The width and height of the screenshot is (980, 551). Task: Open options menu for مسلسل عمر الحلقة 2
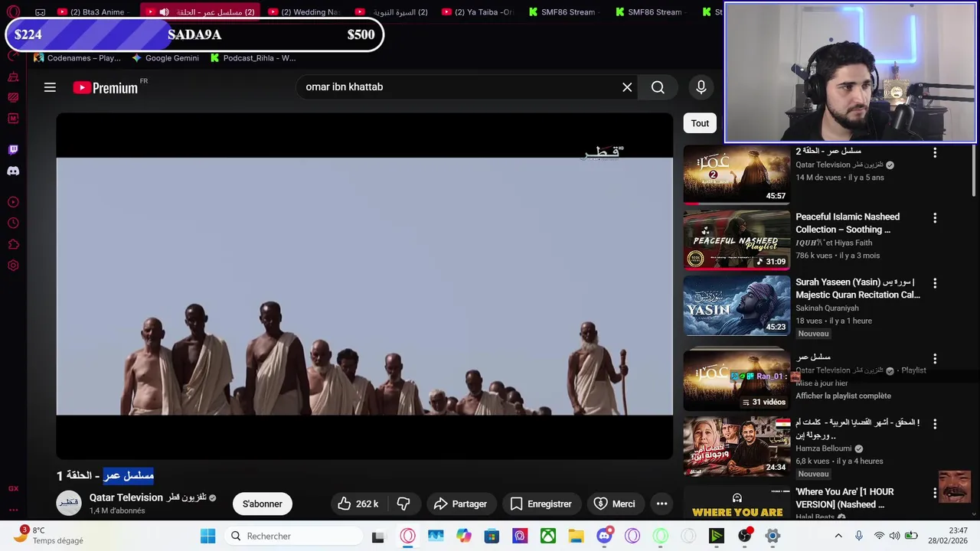click(935, 153)
